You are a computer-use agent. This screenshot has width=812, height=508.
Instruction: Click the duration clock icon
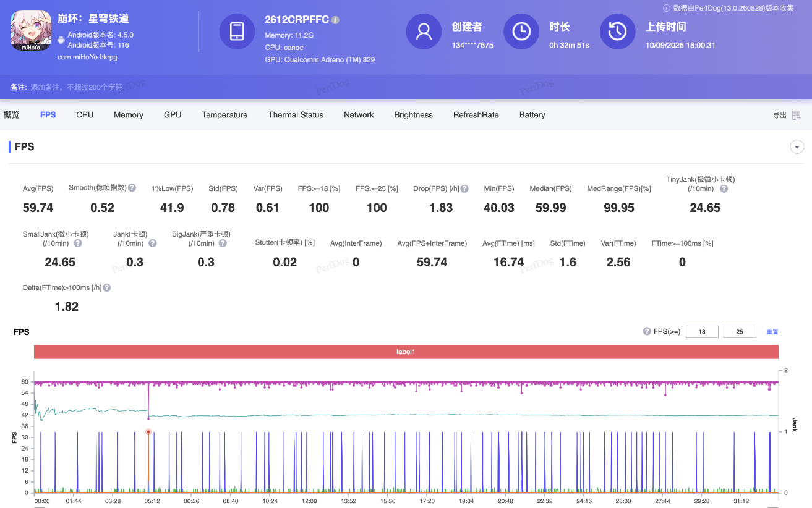click(521, 31)
